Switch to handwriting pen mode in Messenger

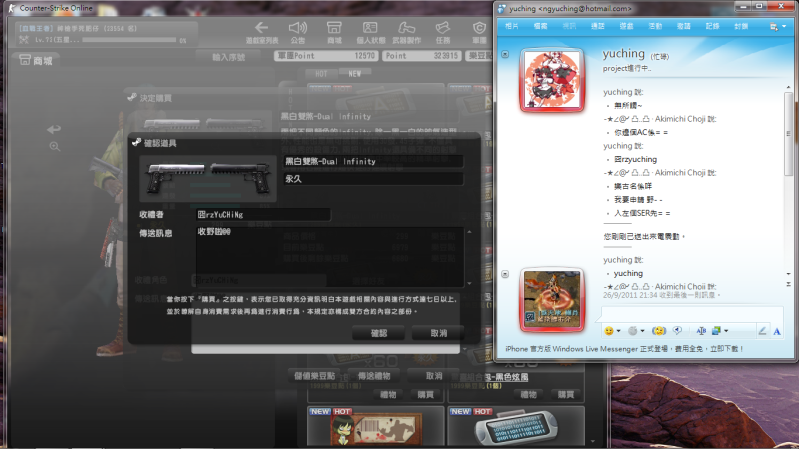pos(762,331)
